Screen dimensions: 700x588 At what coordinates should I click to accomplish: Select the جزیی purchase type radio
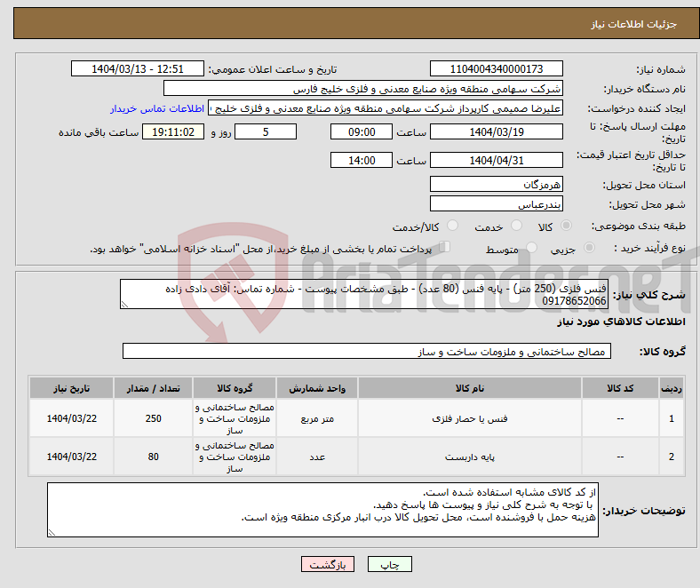pyautogui.click(x=589, y=247)
